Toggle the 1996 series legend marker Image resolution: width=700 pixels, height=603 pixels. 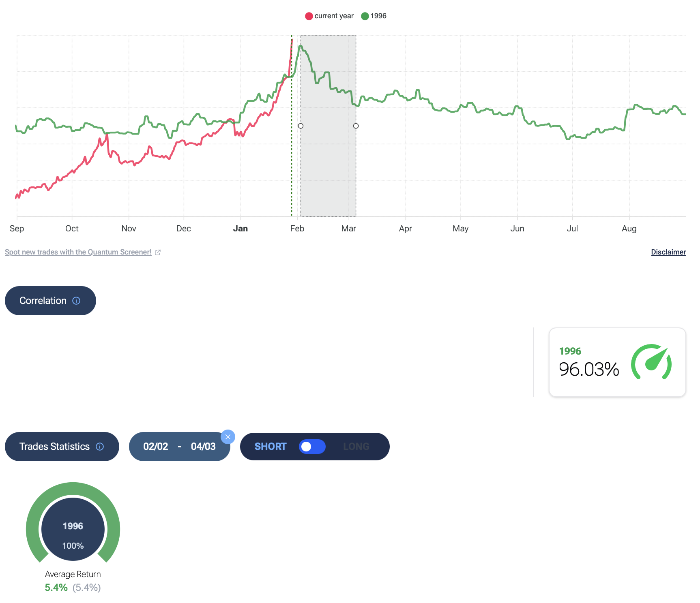(365, 16)
